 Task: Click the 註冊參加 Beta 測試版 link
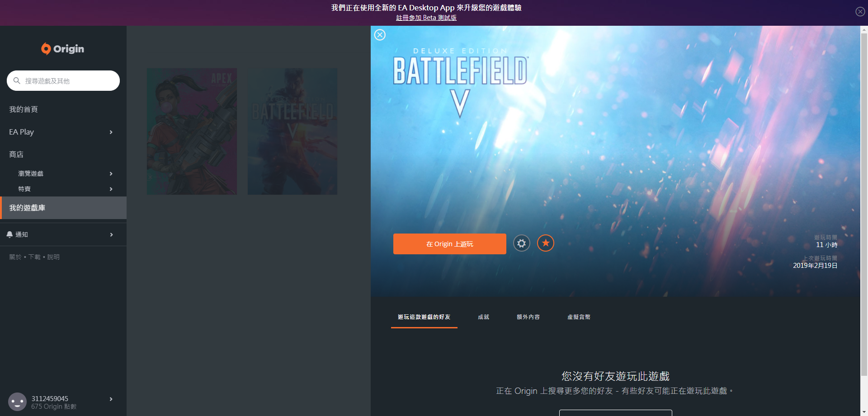click(426, 18)
